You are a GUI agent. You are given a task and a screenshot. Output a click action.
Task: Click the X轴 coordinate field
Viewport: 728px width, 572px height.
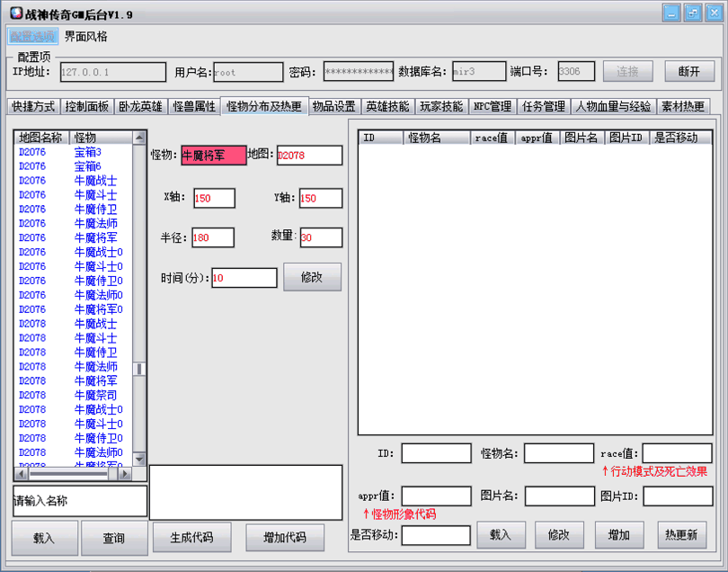tap(214, 199)
